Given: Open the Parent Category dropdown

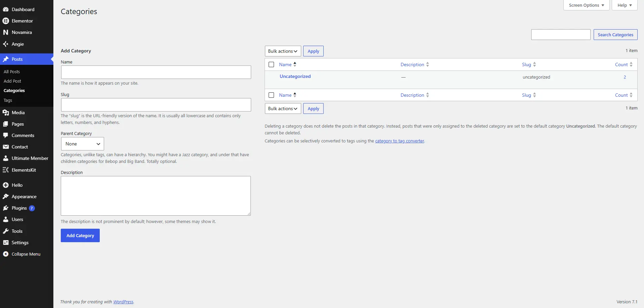Looking at the screenshot, I should point(83,144).
